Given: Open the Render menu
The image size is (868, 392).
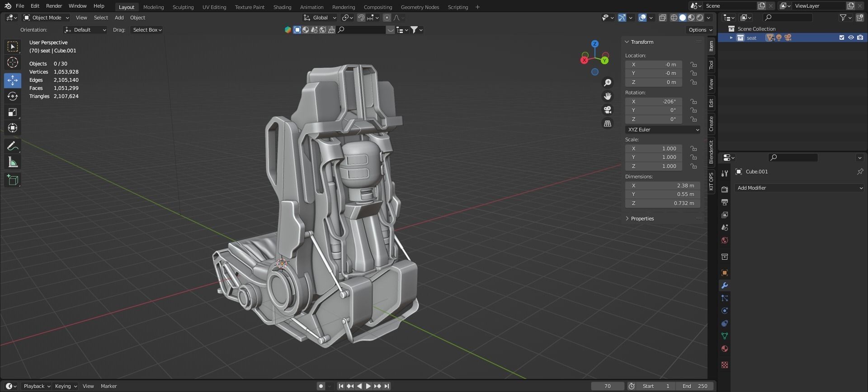Looking at the screenshot, I should 54,6.
